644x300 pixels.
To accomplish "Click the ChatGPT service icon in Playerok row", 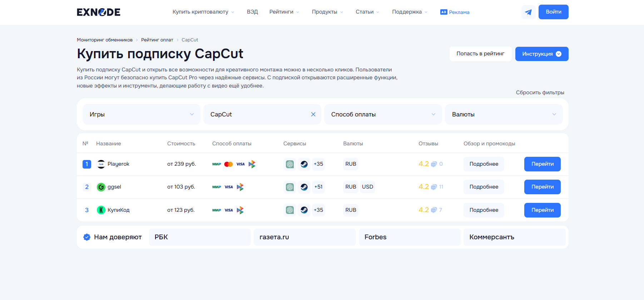I will (x=290, y=164).
